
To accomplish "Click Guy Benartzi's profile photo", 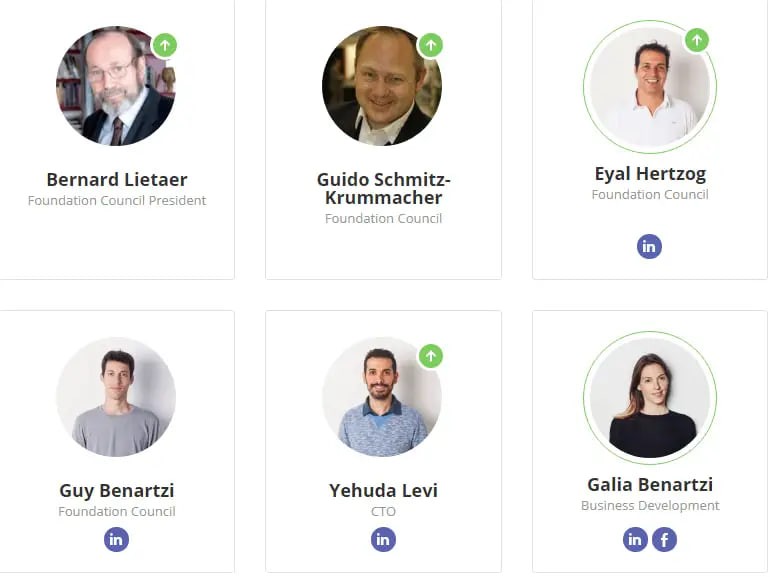I will (x=116, y=397).
